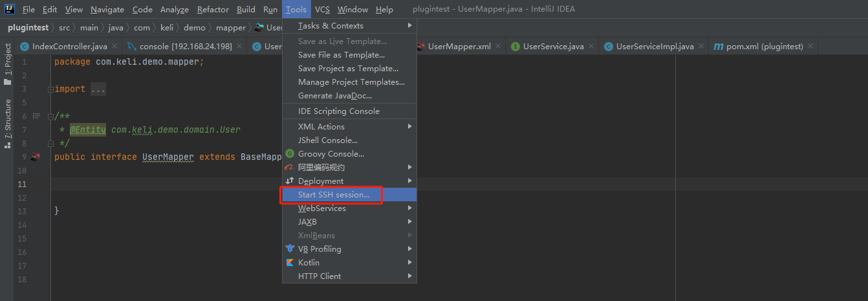The width and height of the screenshot is (868, 301).
Task: Open the Build menu
Action: (x=246, y=9)
